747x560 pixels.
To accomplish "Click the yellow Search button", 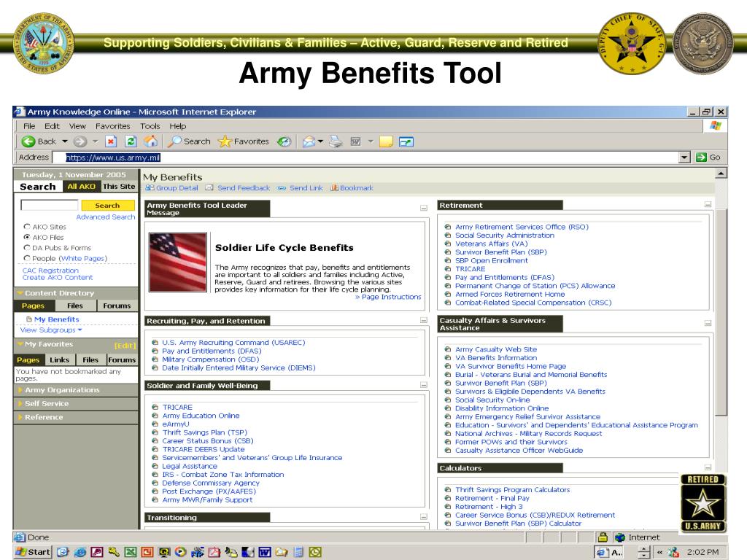I will coord(107,205).
